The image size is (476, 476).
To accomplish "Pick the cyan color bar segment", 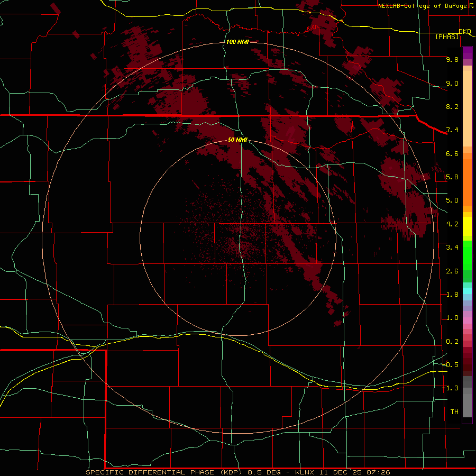I will (467, 291).
